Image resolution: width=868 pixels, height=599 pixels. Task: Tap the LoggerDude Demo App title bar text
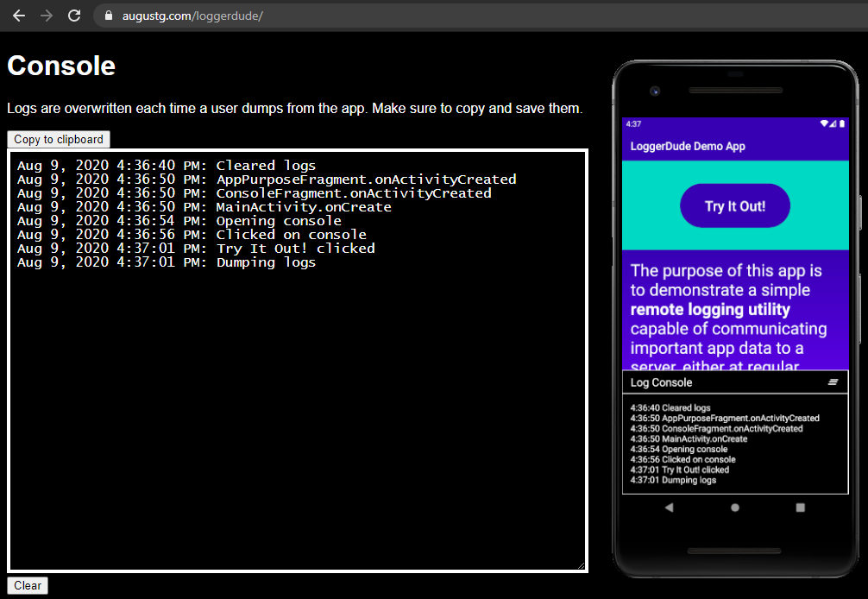coord(688,146)
